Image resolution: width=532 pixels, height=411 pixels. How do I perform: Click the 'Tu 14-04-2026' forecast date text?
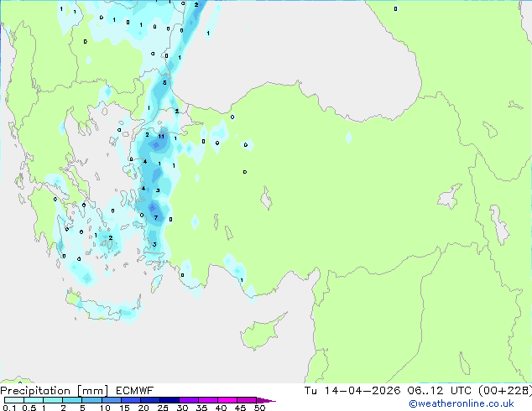[352, 391]
